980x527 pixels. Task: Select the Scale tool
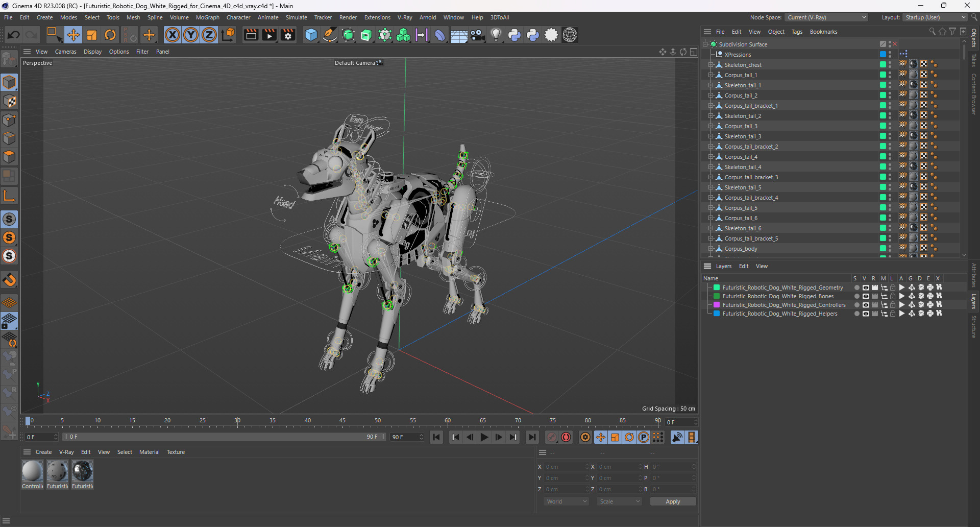pos(92,35)
